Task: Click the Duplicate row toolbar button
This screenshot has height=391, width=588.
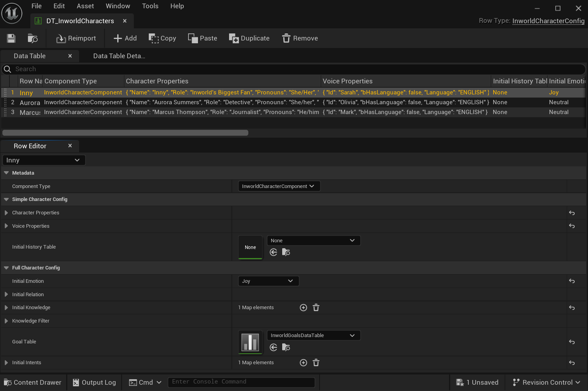Action: click(x=249, y=38)
